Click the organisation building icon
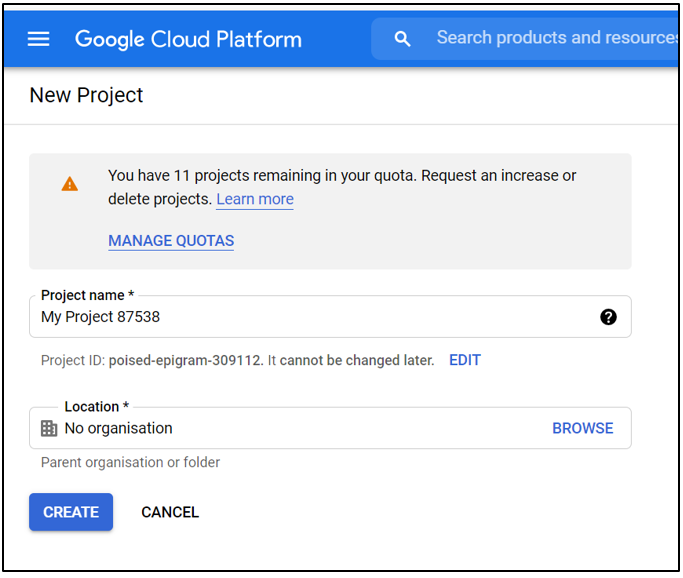 pos(49,428)
